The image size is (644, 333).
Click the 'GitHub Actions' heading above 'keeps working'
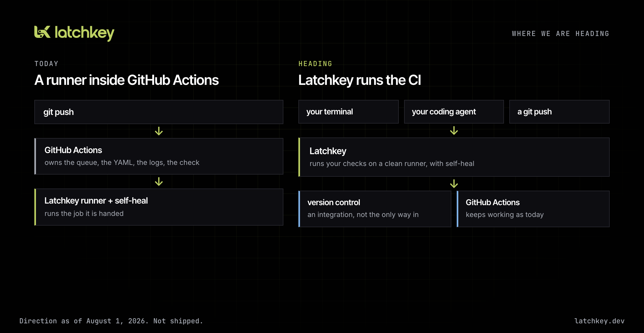(493, 202)
